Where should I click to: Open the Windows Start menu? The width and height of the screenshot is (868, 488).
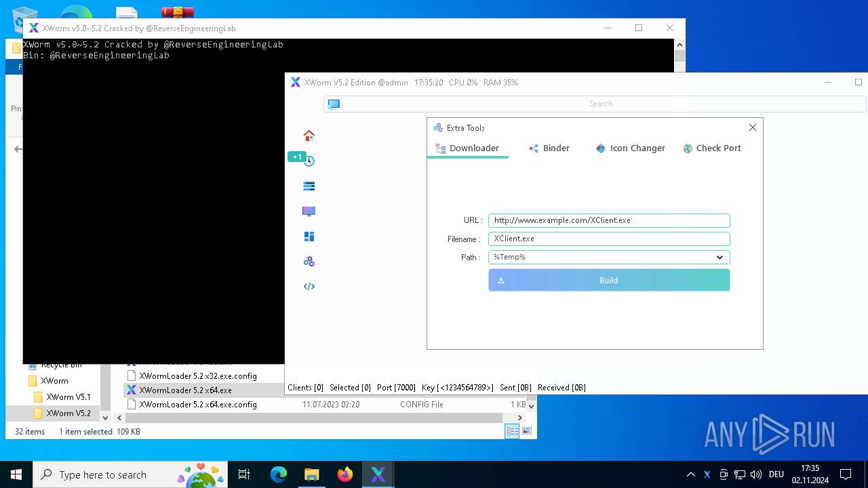[x=16, y=474]
